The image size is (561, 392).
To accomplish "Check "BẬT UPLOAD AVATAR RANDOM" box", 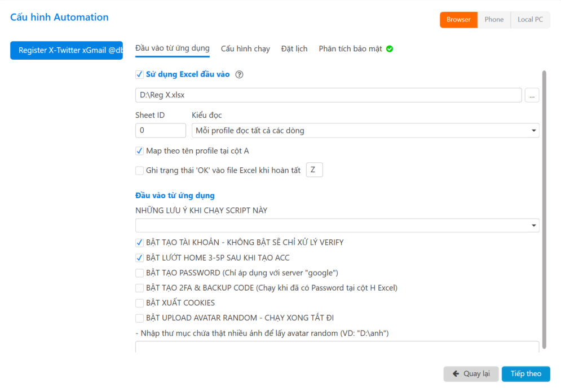I will tap(139, 318).
